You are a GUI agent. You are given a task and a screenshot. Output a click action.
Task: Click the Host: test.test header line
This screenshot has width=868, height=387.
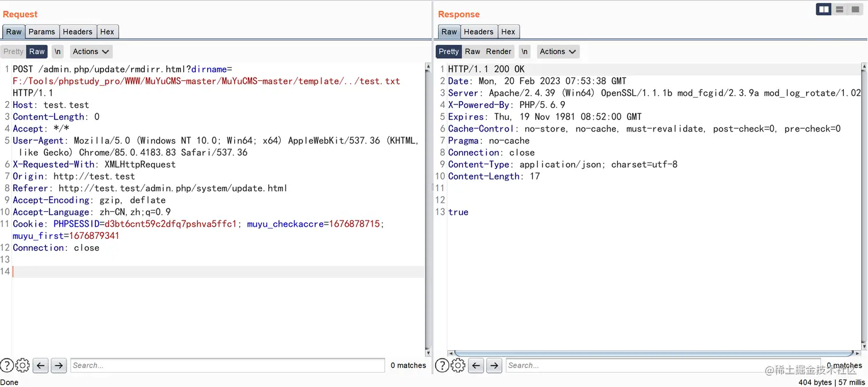[x=51, y=105]
